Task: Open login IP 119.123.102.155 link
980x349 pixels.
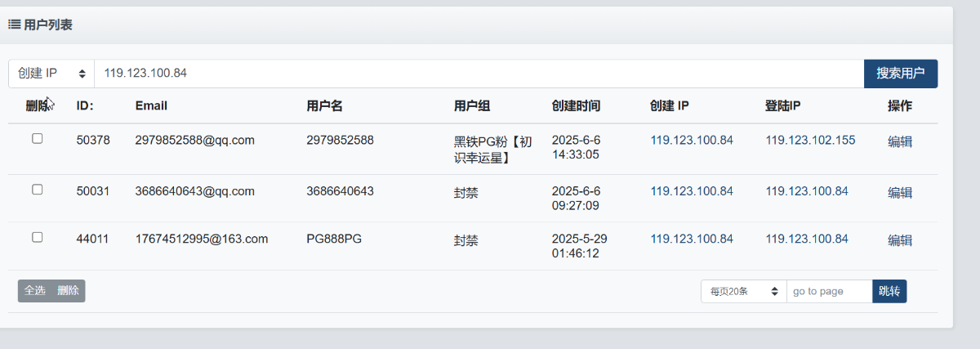Action: tap(810, 141)
